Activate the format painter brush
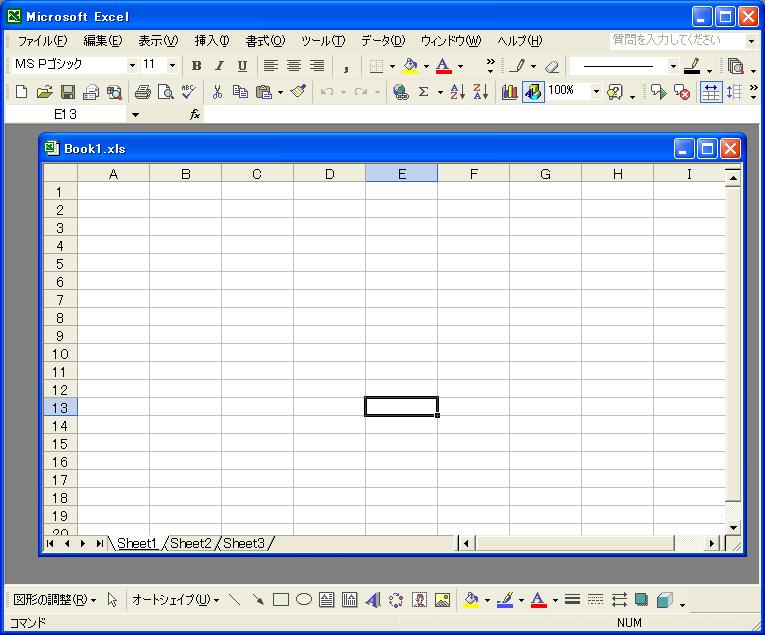This screenshot has width=765, height=635. [x=298, y=92]
